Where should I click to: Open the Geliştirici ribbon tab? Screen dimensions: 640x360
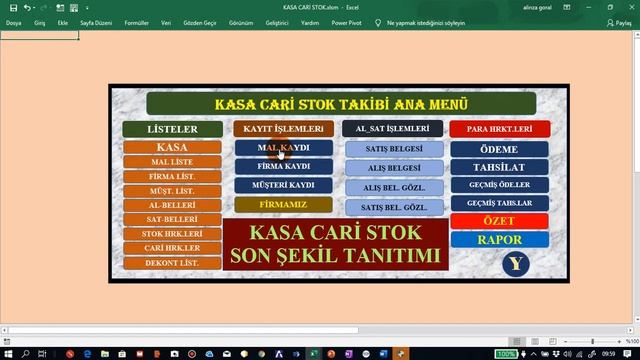(x=277, y=23)
